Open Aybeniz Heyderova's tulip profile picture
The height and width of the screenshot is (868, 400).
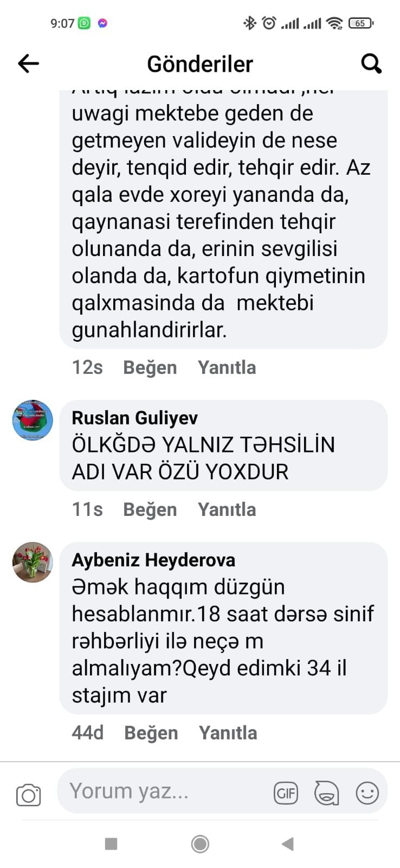[x=33, y=562]
